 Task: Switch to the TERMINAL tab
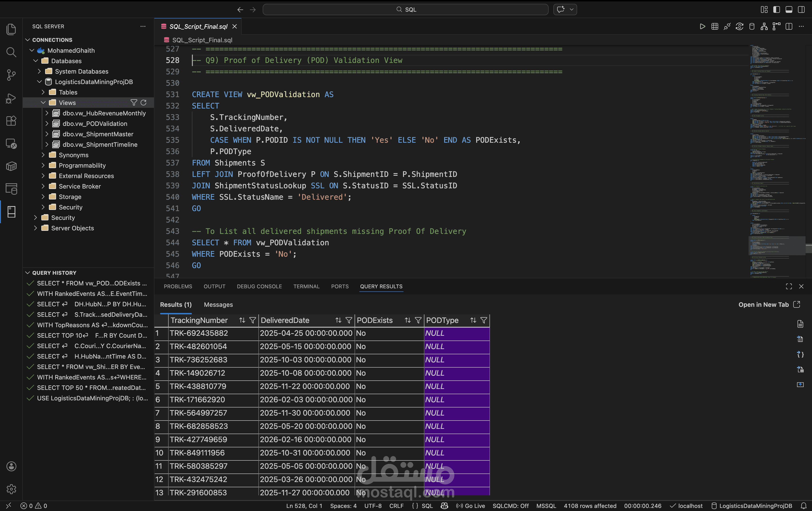(x=306, y=286)
